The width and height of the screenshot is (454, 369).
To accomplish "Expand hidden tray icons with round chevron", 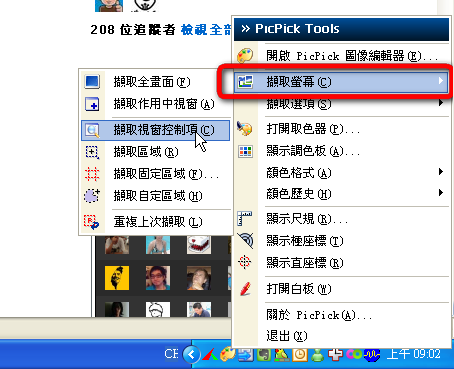I will click(x=191, y=354).
